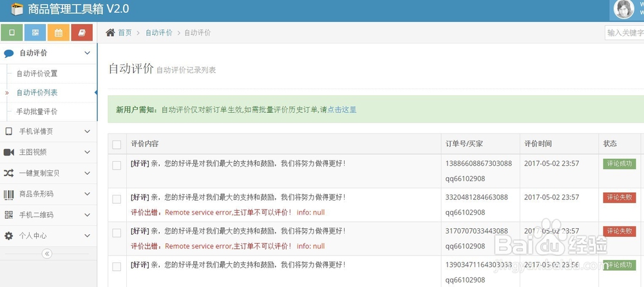Follow the 点击这里 link in notice
The image size is (644, 287).
pyautogui.click(x=342, y=110)
